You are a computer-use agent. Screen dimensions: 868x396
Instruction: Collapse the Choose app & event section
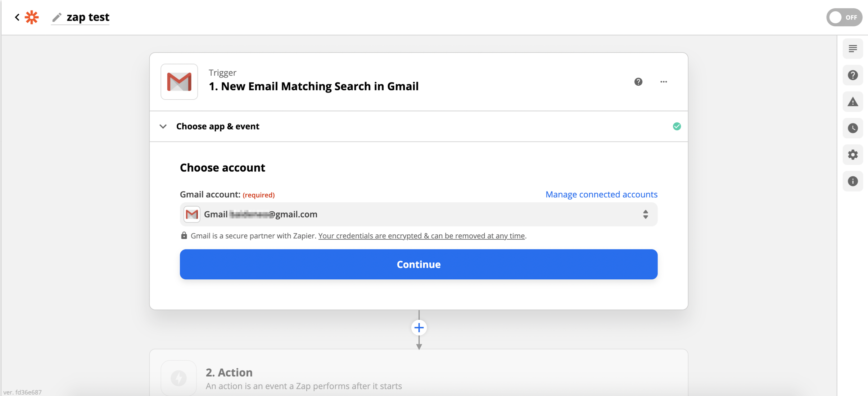click(x=163, y=126)
